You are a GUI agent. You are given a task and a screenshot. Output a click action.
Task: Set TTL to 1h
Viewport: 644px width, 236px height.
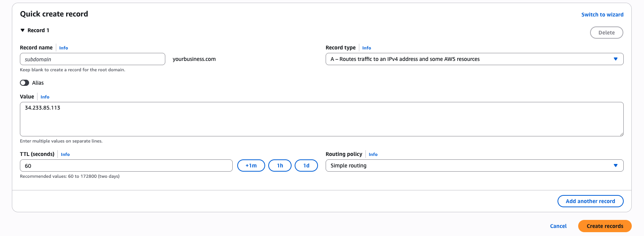coord(280,166)
